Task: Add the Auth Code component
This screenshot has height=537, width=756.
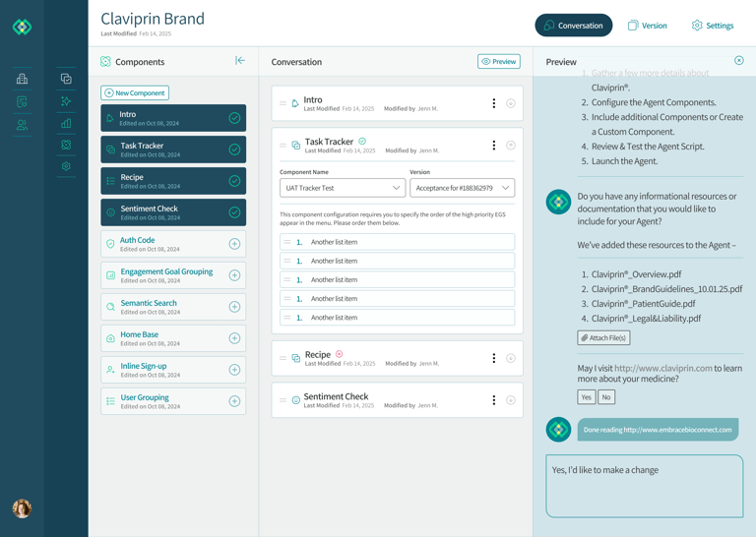Action: point(234,244)
